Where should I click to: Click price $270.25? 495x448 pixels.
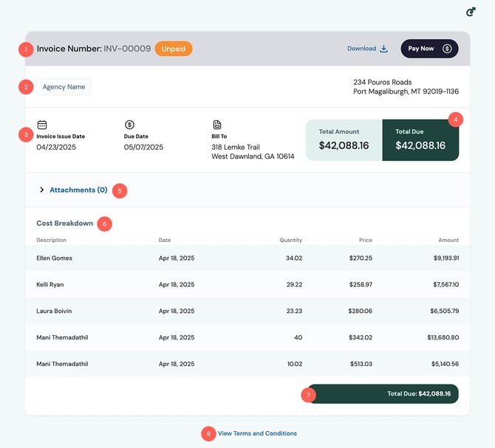(x=361, y=258)
